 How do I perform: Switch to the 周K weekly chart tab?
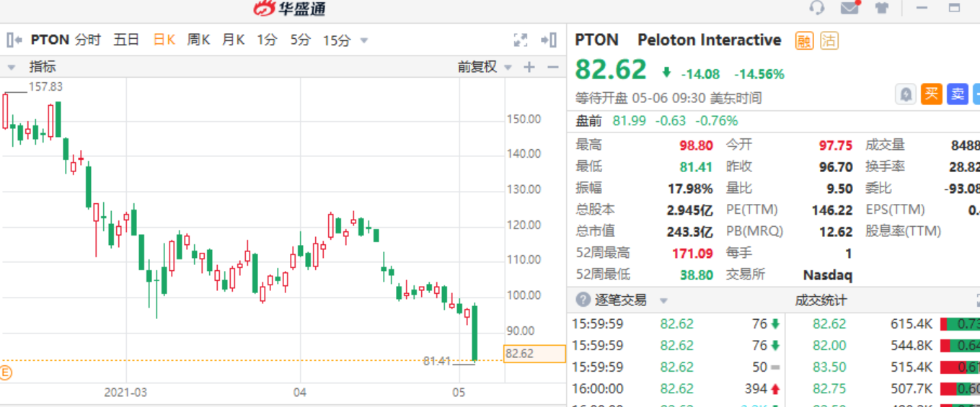click(198, 40)
